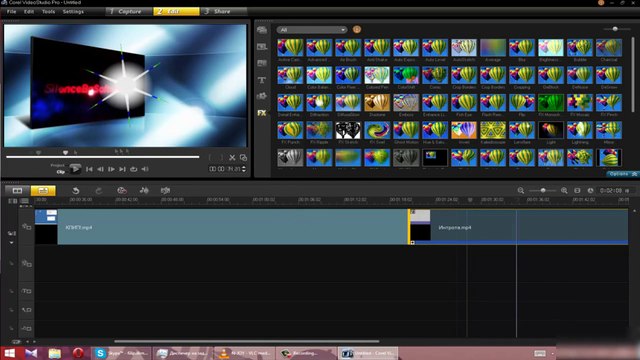Undo the last timeline action
640x360 pixels.
[x=76, y=190]
